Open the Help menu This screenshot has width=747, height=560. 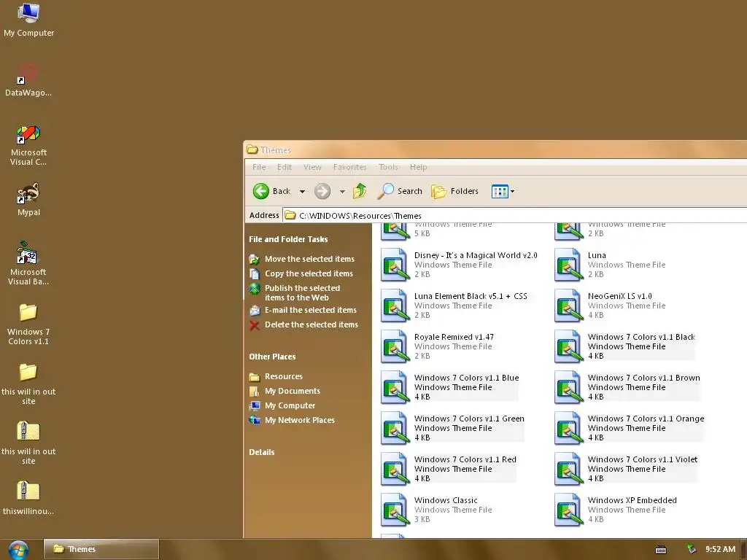[418, 167]
